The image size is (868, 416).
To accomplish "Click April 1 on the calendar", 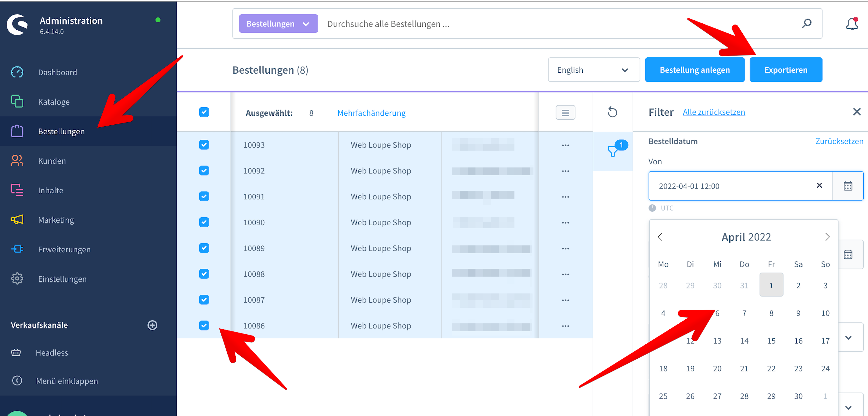I will point(771,285).
